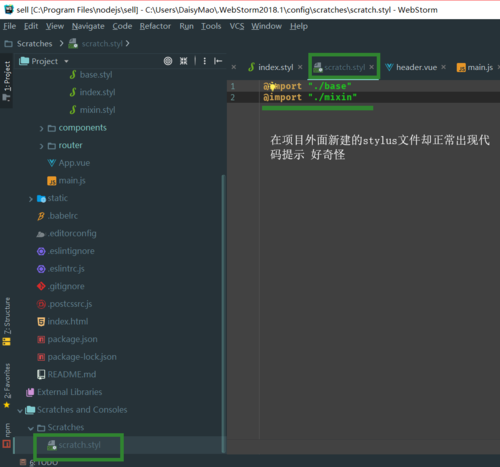This screenshot has width=500, height=467.
Task: Hide the Project panel with the arrow icon
Action: (x=218, y=61)
